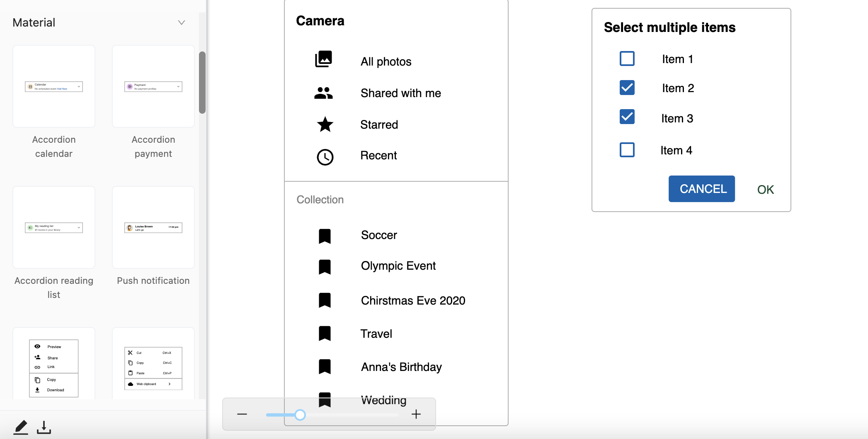Click the zoom slider handle
Screen dimensions: 868x439
pos(300,415)
